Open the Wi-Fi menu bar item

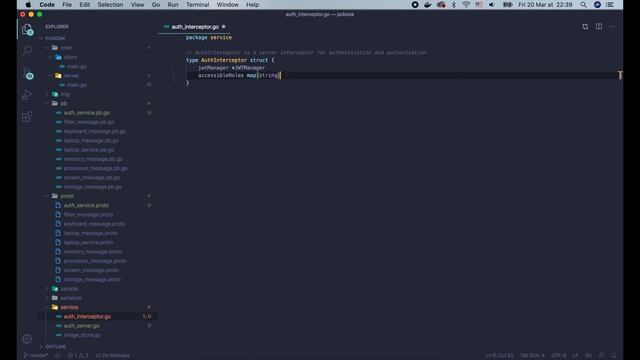[x=466, y=5]
